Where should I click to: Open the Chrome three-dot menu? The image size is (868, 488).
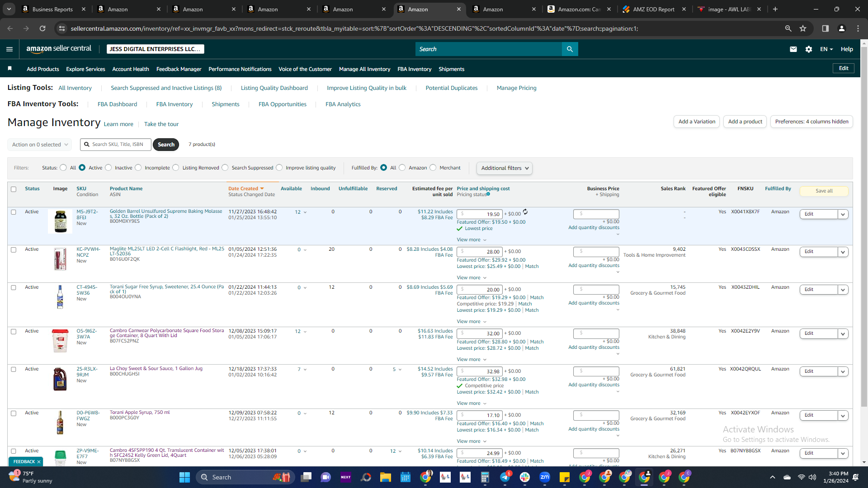pos(858,28)
